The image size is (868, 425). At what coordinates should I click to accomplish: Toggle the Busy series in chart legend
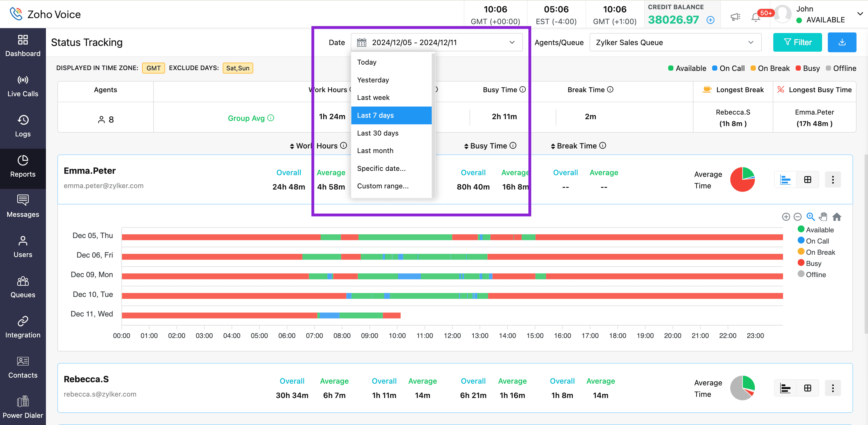coord(813,263)
